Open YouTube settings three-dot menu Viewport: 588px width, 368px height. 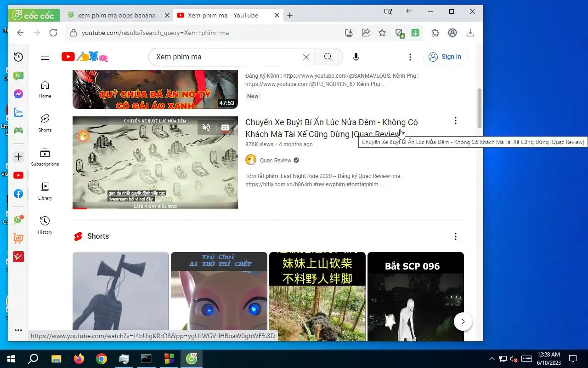(x=410, y=57)
